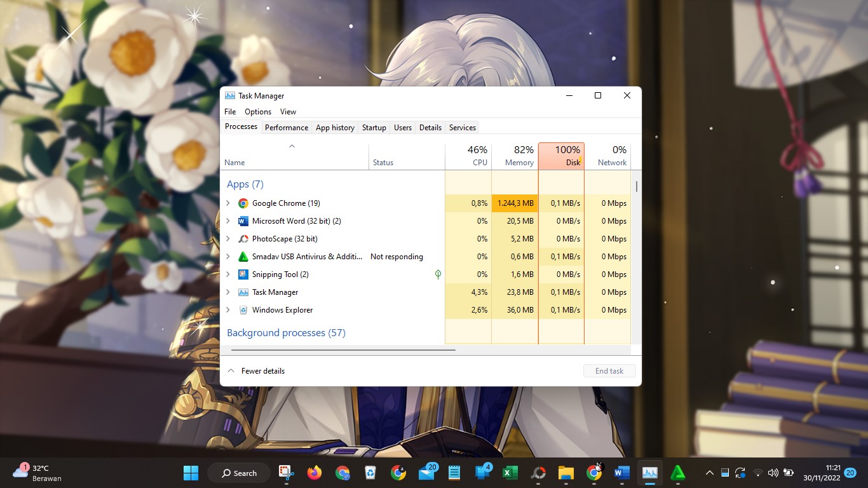The image size is (868, 488).
Task: Select the Background processes (57) heading
Action: pos(286,333)
